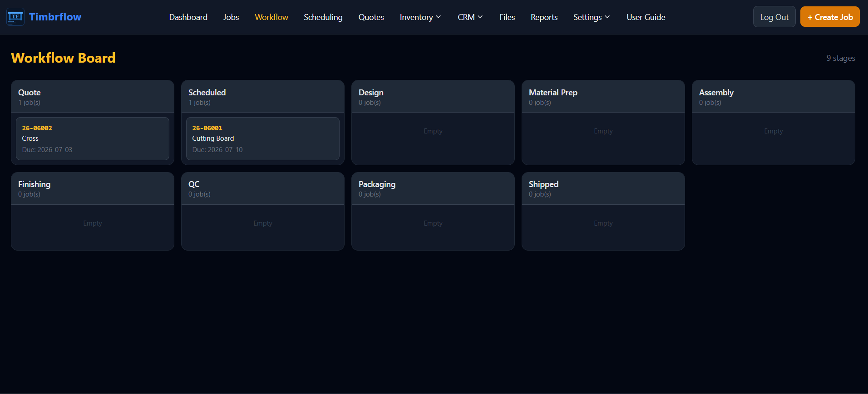This screenshot has width=868, height=394.
Task: Click the Packaging stage header
Action: click(x=433, y=188)
